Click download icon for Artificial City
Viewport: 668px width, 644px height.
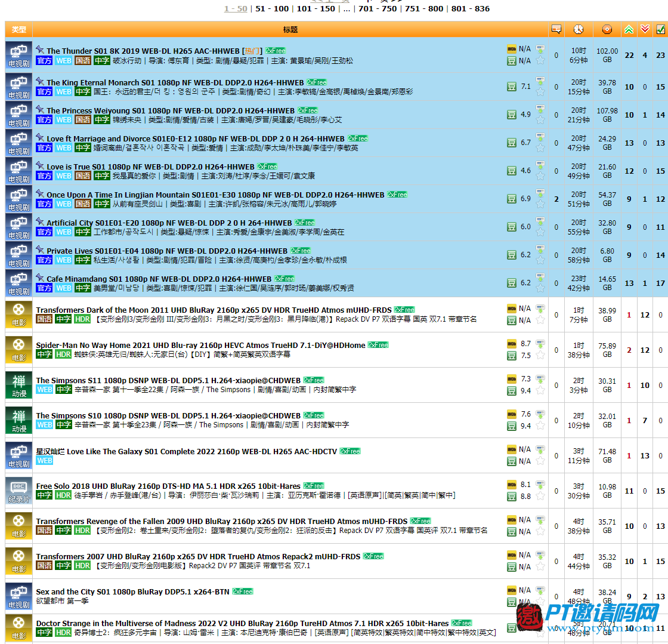[x=540, y=221]
